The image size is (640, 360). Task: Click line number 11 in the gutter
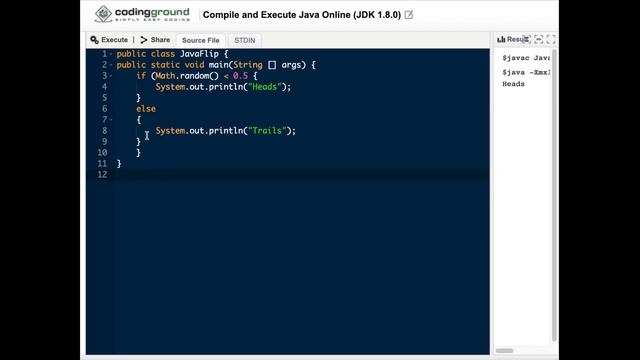pyautogui.click(x=102, y=164)
